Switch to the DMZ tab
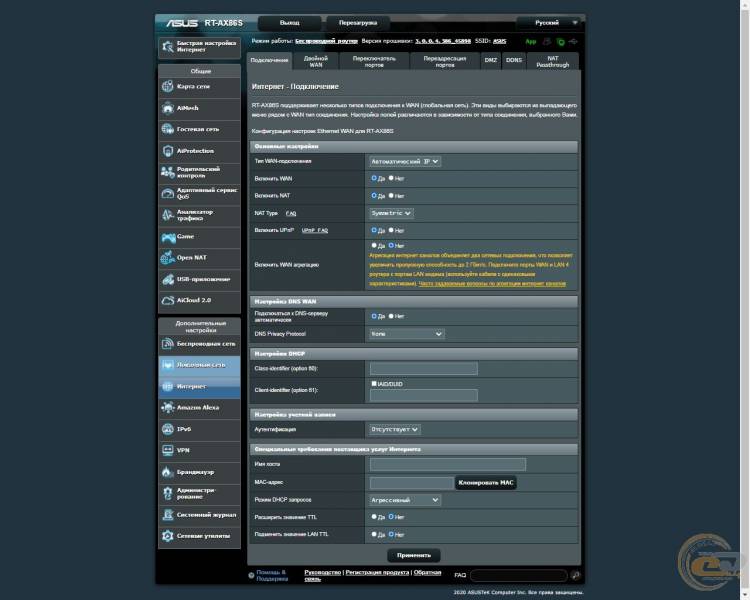This screenshot has height=600, width=750. point(491,61)
